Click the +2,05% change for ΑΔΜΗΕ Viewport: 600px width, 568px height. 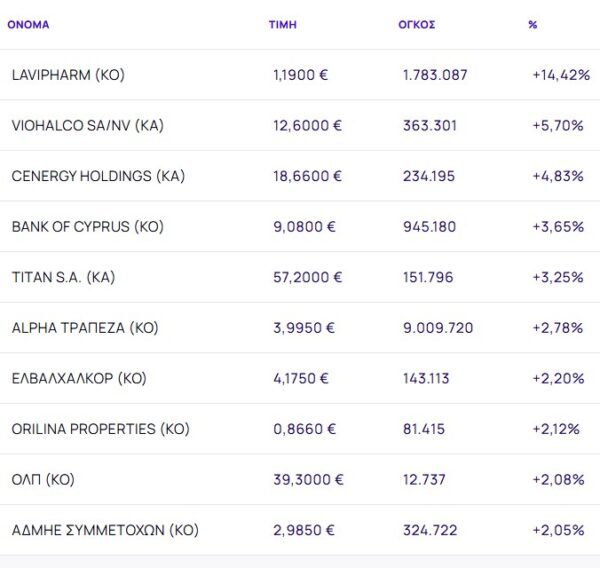pyautogui.click(x=558, y=529)
